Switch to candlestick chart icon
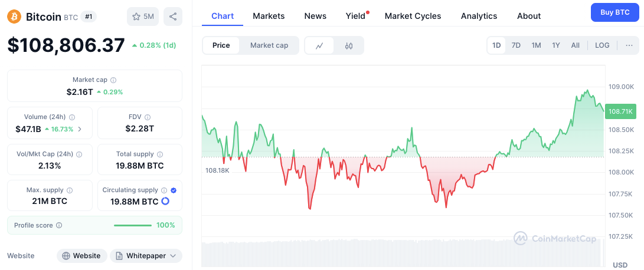 tap(349, 45)
